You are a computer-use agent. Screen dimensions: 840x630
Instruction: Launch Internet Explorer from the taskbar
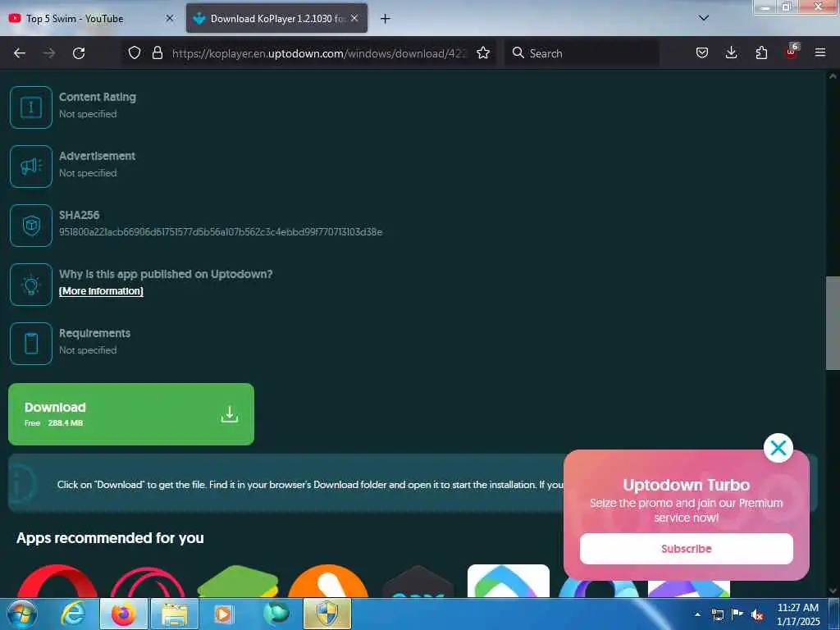click(73, 614)
